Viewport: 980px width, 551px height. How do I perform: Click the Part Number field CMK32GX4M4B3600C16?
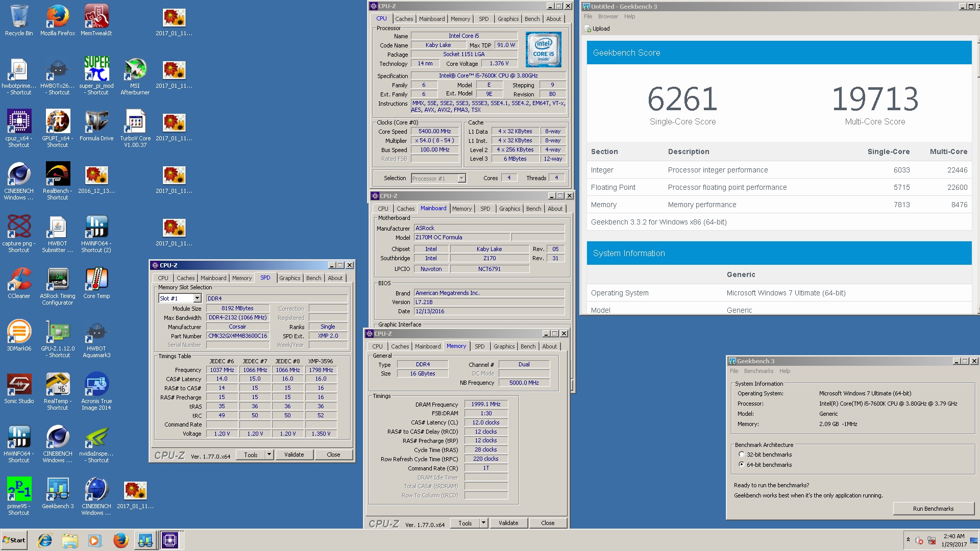[237, 336]
